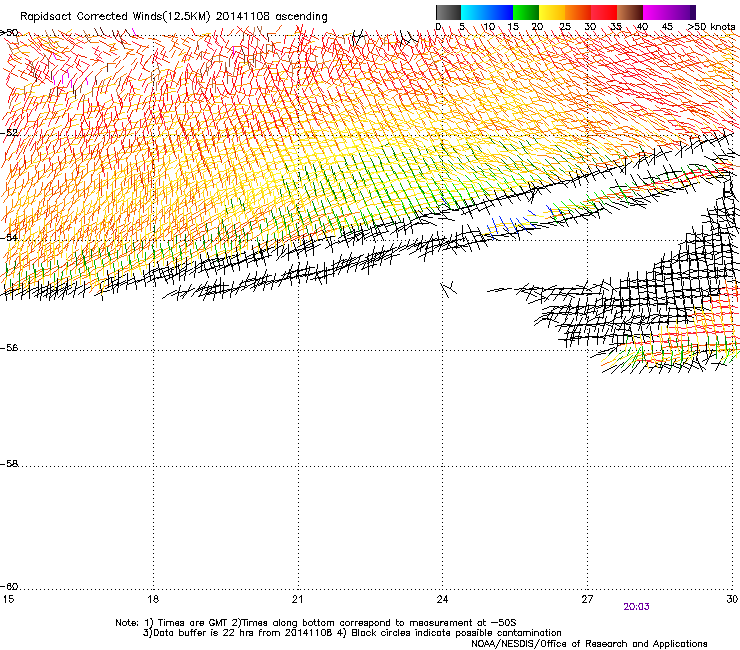740x650 pixels.
Task: Click the magenta 40-45 knots legend swatch
Action: tap(656, 12)
